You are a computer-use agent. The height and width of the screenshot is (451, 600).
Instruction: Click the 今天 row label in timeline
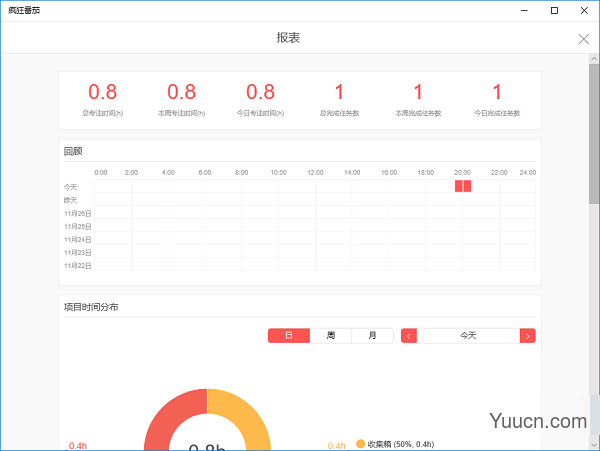70,187
